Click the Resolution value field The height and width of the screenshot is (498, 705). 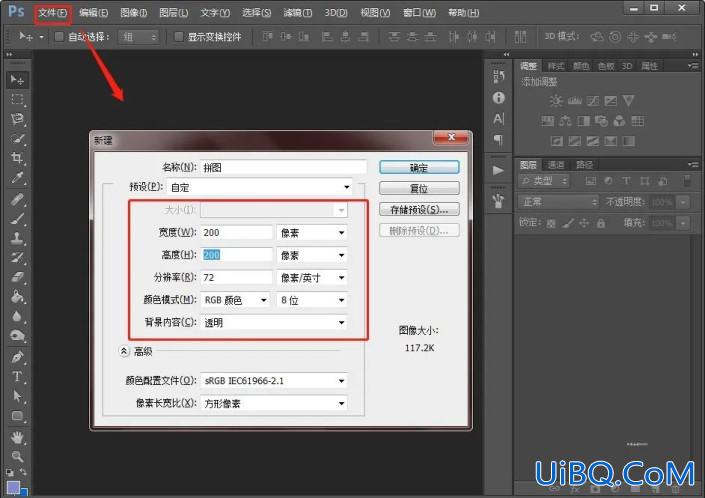pyautogui.click(x=236, y=278)
